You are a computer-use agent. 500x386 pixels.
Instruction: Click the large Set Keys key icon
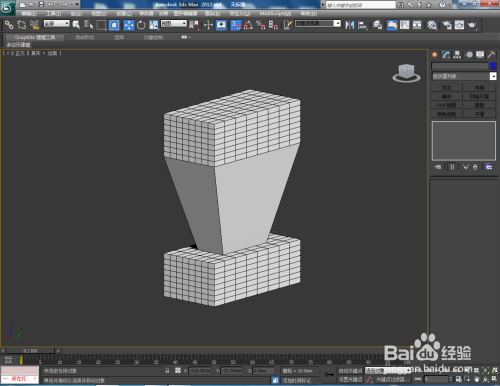pyautogui.click(x=329, y=375)
